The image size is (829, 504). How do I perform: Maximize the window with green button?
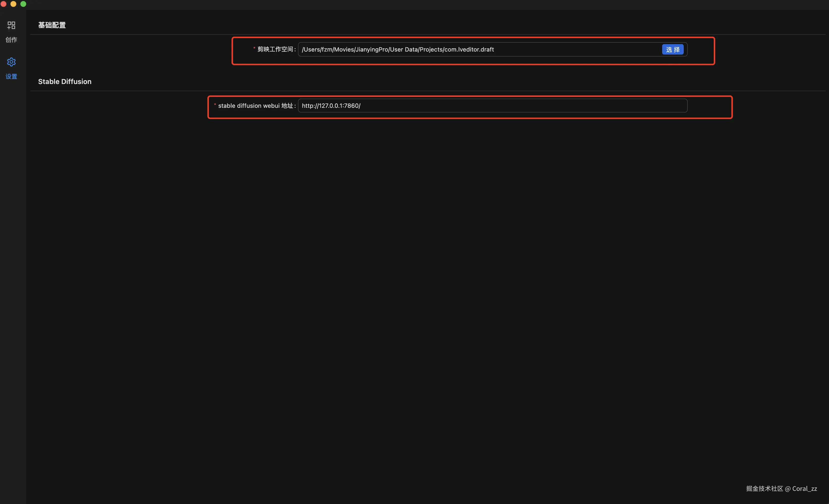[23, 4]
